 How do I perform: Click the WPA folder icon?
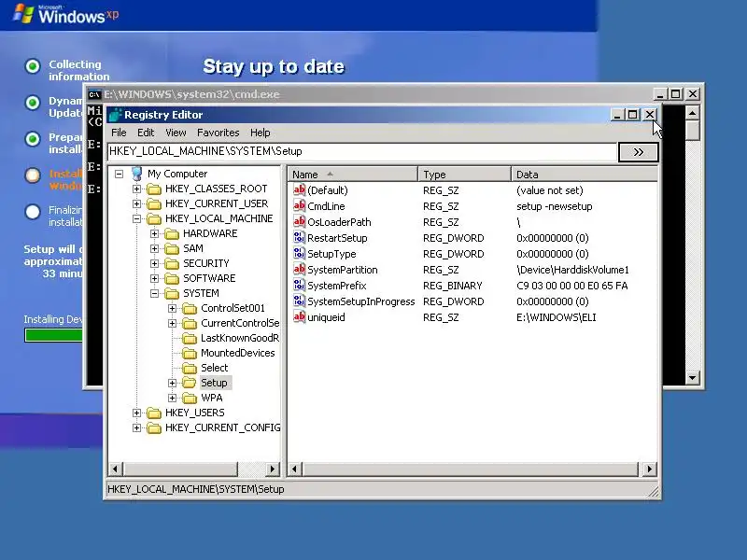click(x=190, y=399)
